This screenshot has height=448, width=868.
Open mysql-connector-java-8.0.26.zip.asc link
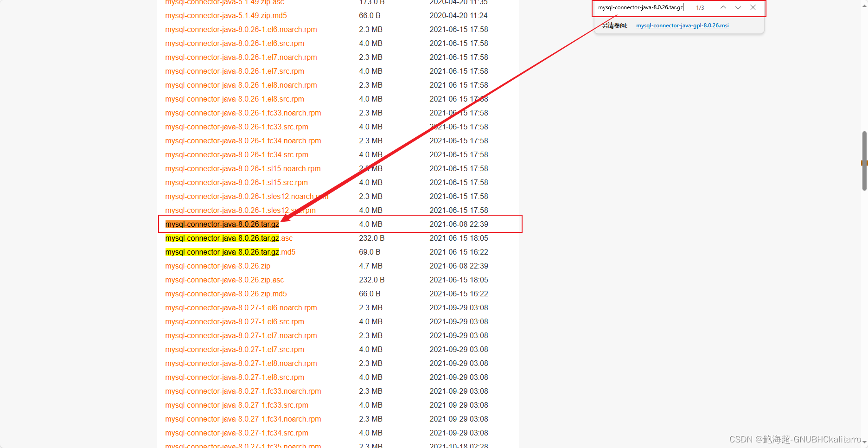[224, 280]
